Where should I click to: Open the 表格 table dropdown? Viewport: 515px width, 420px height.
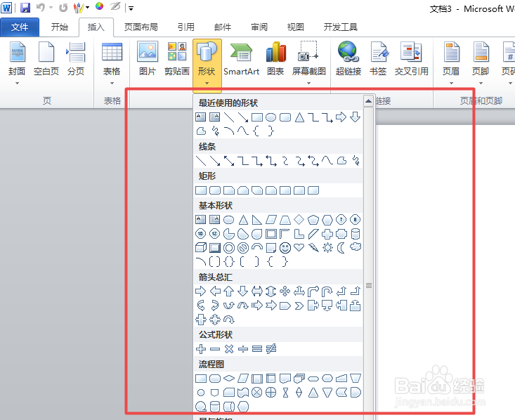click(112, 63)
